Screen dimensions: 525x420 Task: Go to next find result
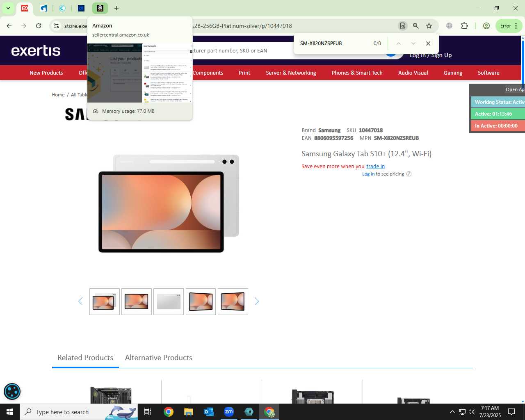(x=413, y=43)
